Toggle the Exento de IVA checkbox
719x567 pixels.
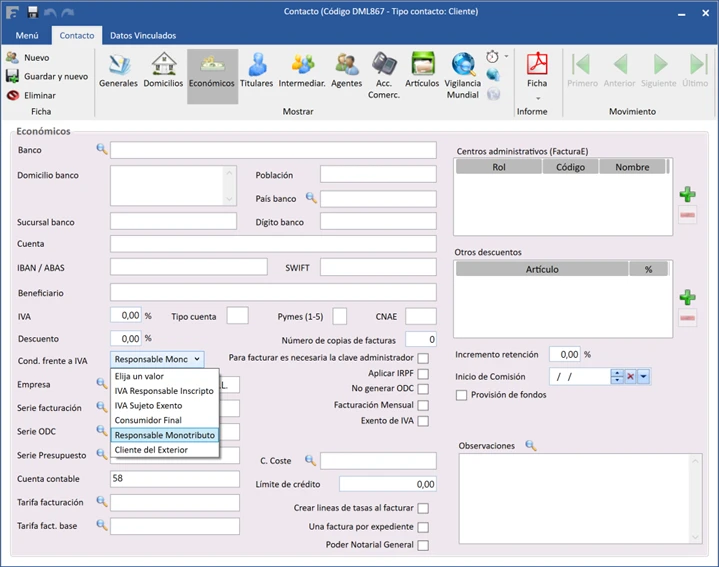[423, 421]
